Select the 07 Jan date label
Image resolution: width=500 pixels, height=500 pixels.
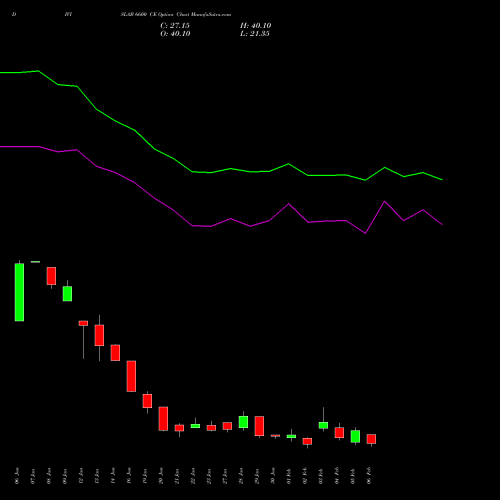[33, 476]
